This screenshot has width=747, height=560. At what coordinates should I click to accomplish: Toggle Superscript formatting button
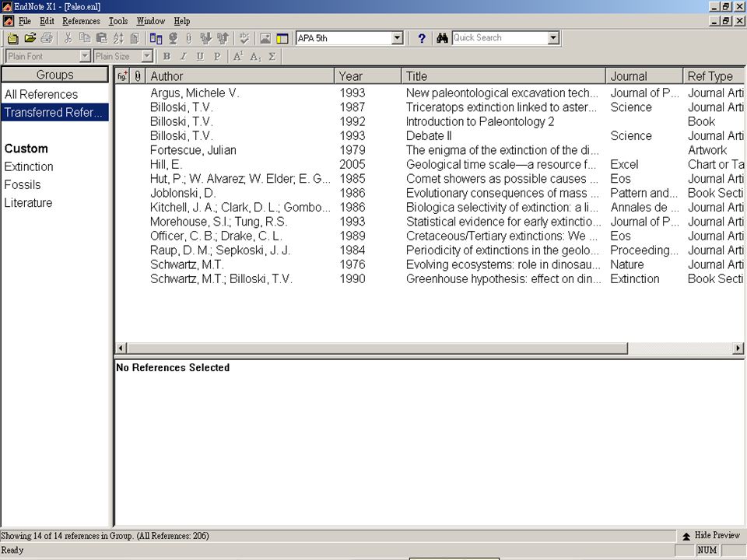pos(238,56)
